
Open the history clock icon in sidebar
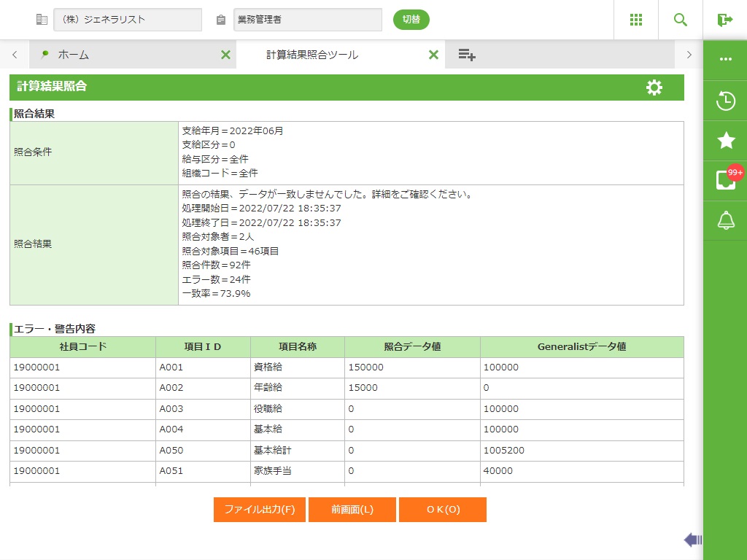pos(725,101)
